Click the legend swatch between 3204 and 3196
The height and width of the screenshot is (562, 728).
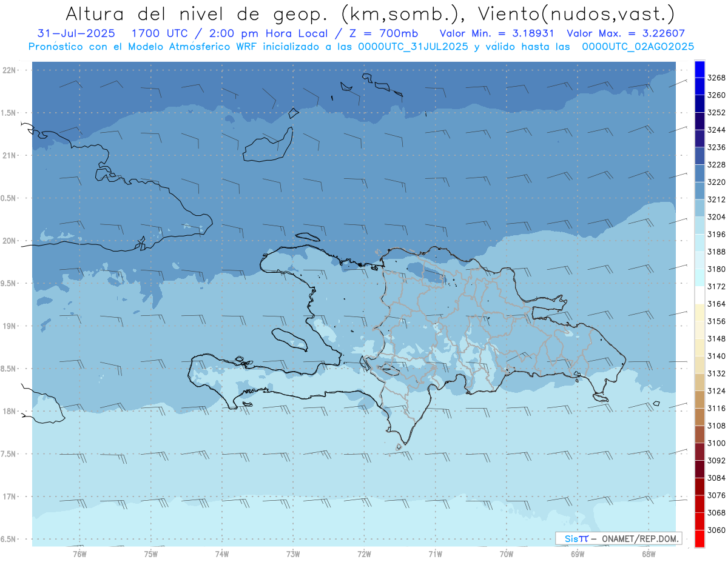click(x=699, y=226)
